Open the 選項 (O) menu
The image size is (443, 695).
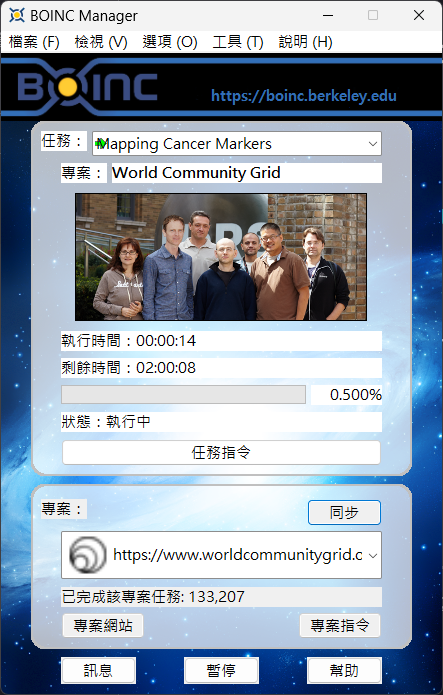pos(170,42)
